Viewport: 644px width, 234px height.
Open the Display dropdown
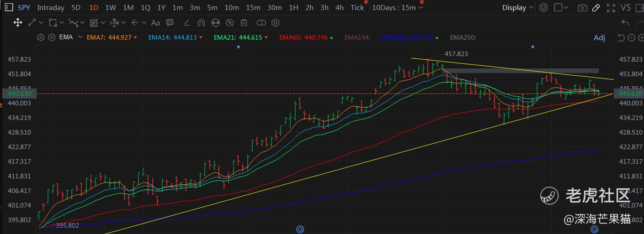(517, 7)
